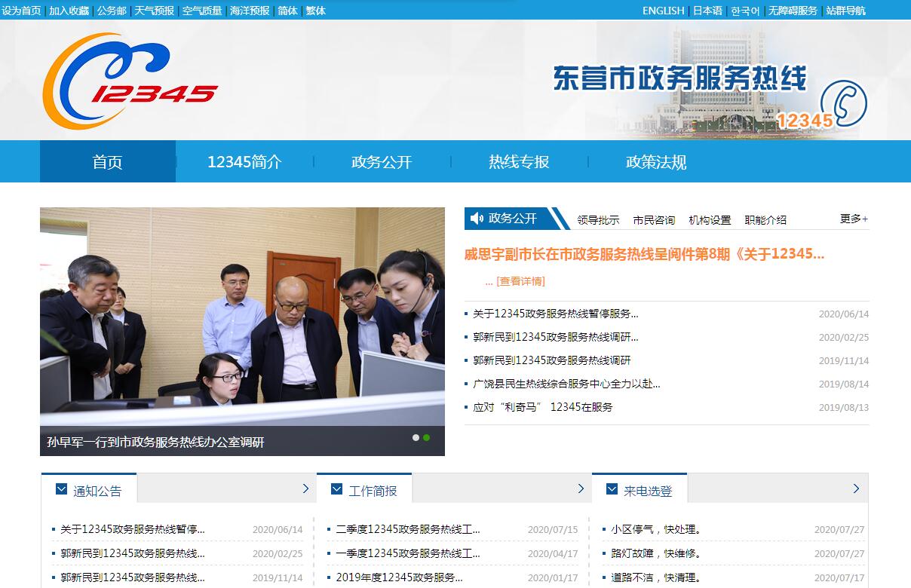Switch language to ENGLISH
The width and height of the screenshot is (911, 588).
pyautogui.click(x=663, y=11)
